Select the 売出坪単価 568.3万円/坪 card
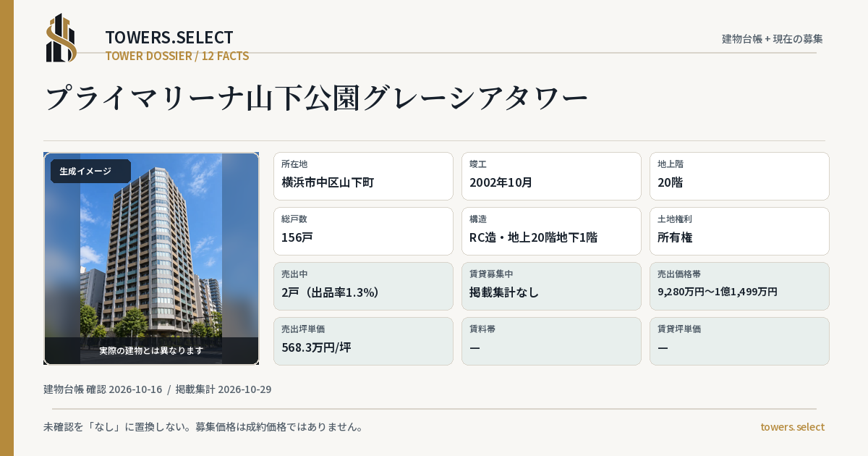Viewport: 868px width, 456px height. coord(363,341)
